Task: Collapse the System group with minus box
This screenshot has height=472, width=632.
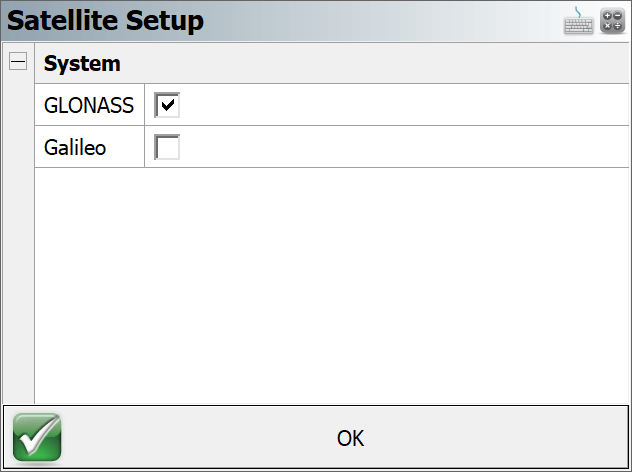Action: click(18, 61)
